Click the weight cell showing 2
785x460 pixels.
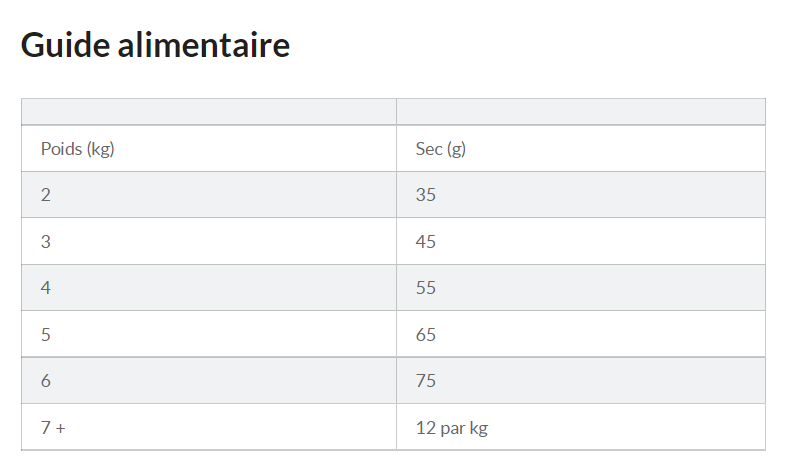point(46,195)
